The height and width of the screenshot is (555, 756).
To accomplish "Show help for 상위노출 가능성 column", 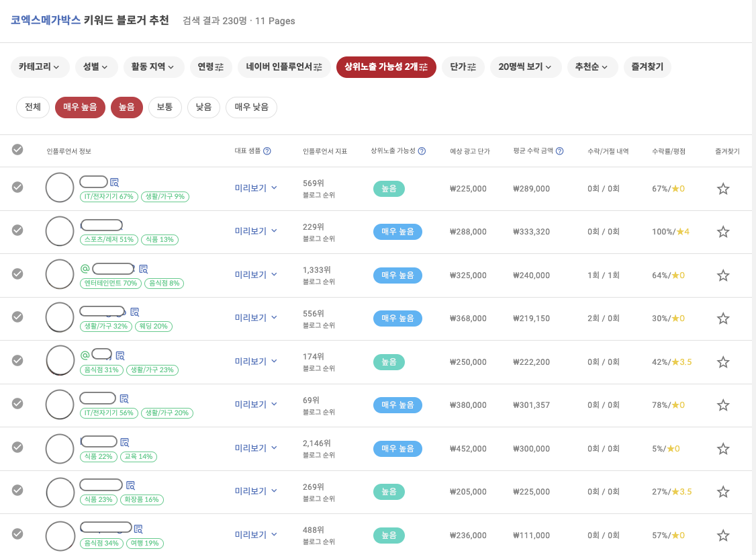I will click(422, 151).
